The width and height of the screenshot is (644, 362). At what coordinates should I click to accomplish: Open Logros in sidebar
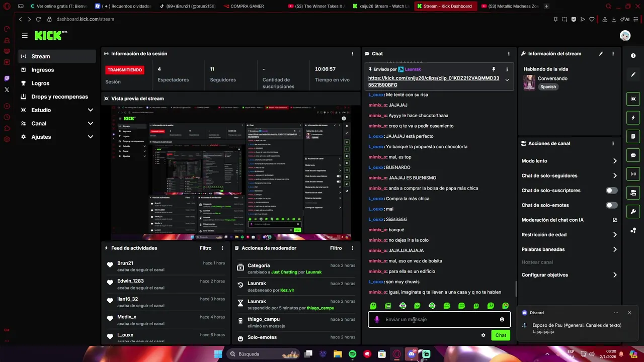pyautogui.click(x=57, y=83)
